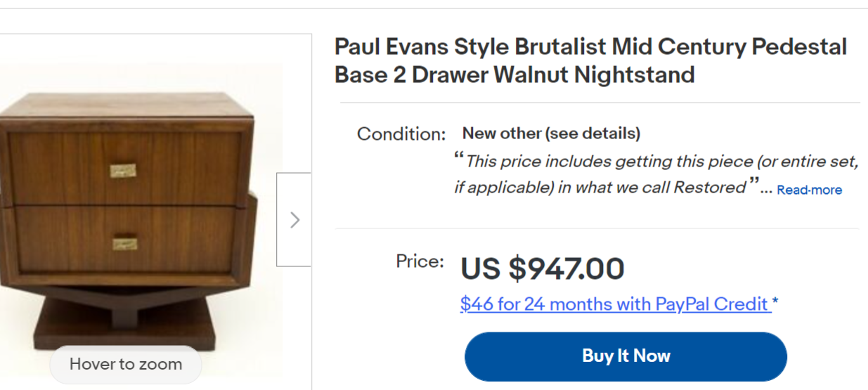Click the Paul Evans Style product title
Viewport: 868px width, 390px height.
590,60
